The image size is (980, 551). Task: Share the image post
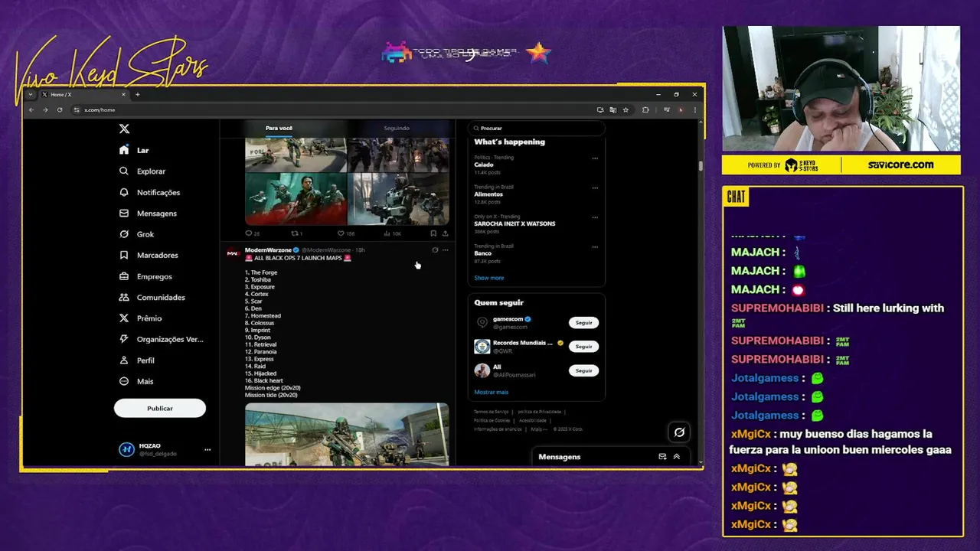pyautogui.click(x=445, y=233)
